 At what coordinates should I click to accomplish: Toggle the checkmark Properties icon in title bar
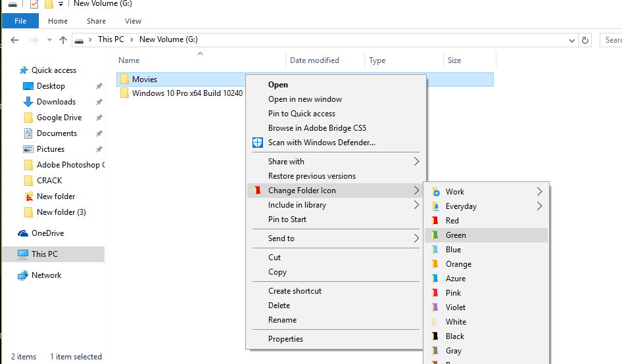tap(34, 4)
